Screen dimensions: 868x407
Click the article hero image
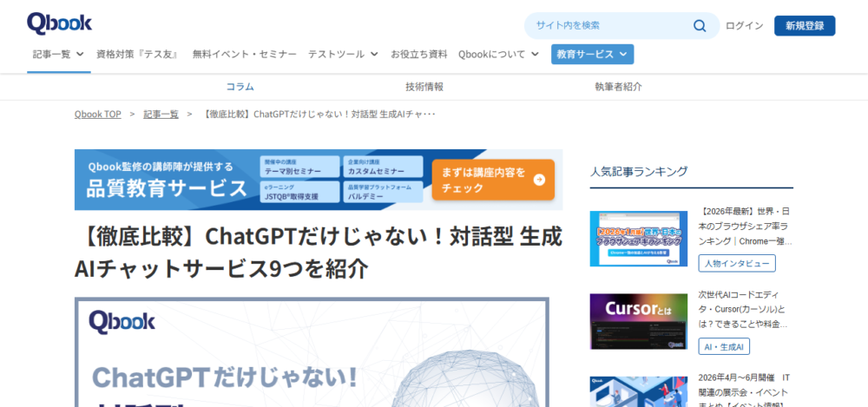312,352
